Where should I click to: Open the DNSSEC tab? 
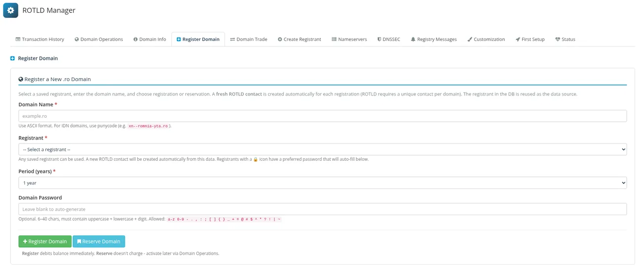(x=389, y=39)
